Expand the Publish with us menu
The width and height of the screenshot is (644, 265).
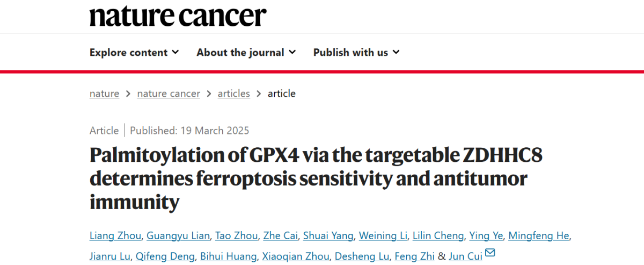(356, 52)
